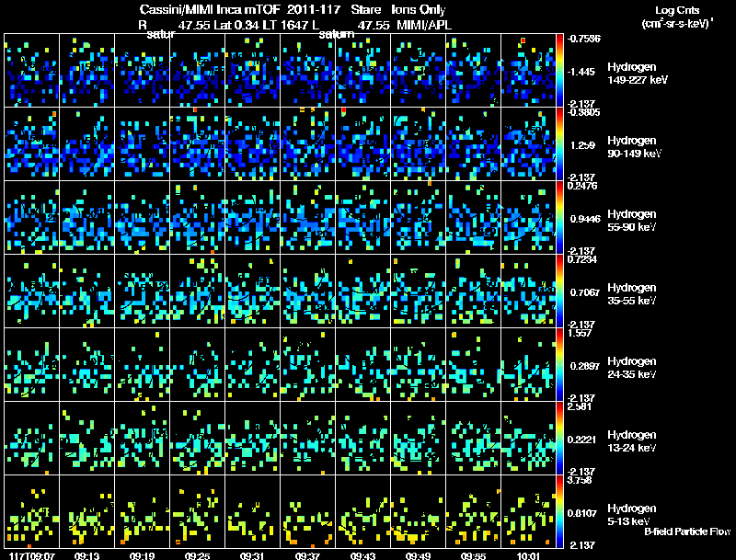Click the 'B-field Particle Flow' caption
The width and height of the screenshot is (736, 560).
click(687, 531)
